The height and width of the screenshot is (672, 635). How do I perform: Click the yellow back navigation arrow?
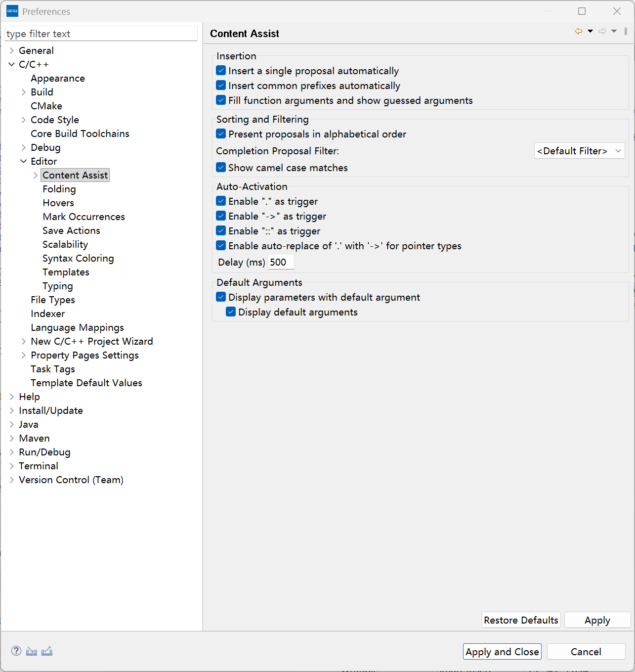[578, 31]
